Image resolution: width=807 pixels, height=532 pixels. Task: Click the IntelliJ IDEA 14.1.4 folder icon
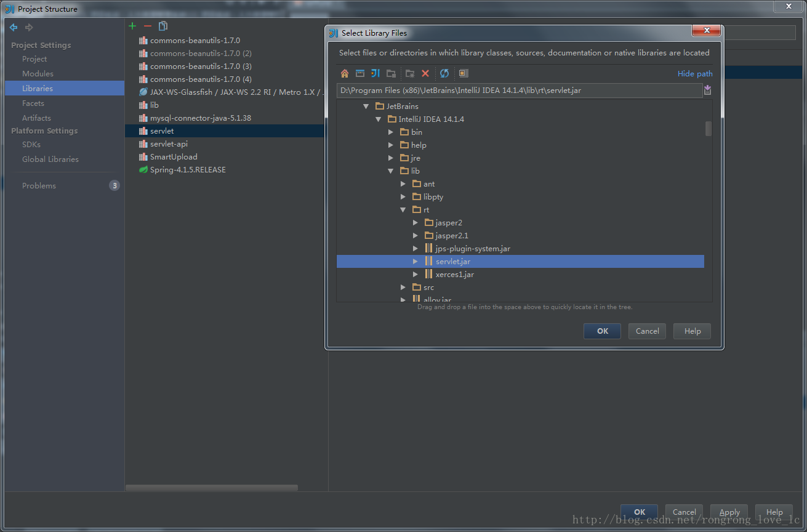coord(392,119)
